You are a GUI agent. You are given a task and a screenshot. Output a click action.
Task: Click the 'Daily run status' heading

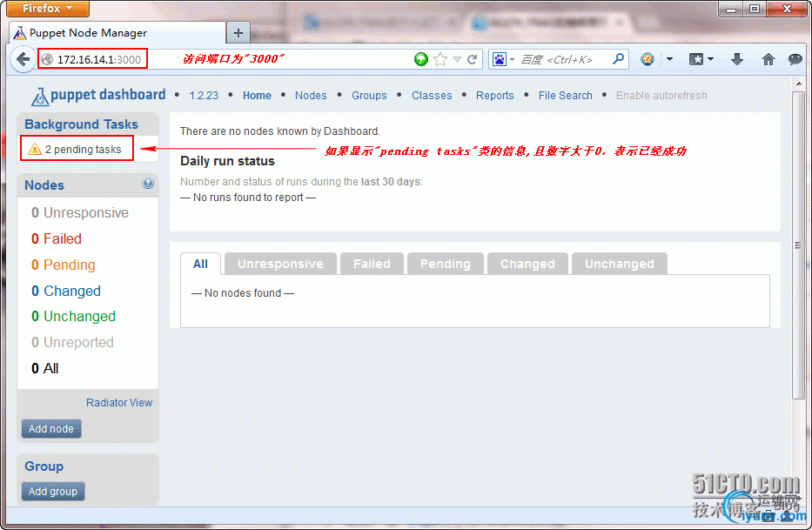click(227, 161)
